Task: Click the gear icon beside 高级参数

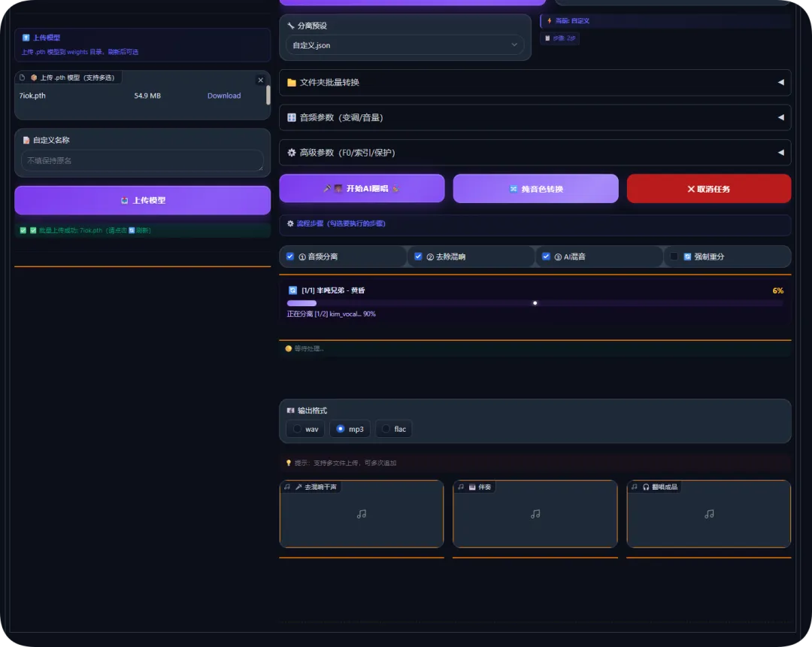Action: coord(292,153)
